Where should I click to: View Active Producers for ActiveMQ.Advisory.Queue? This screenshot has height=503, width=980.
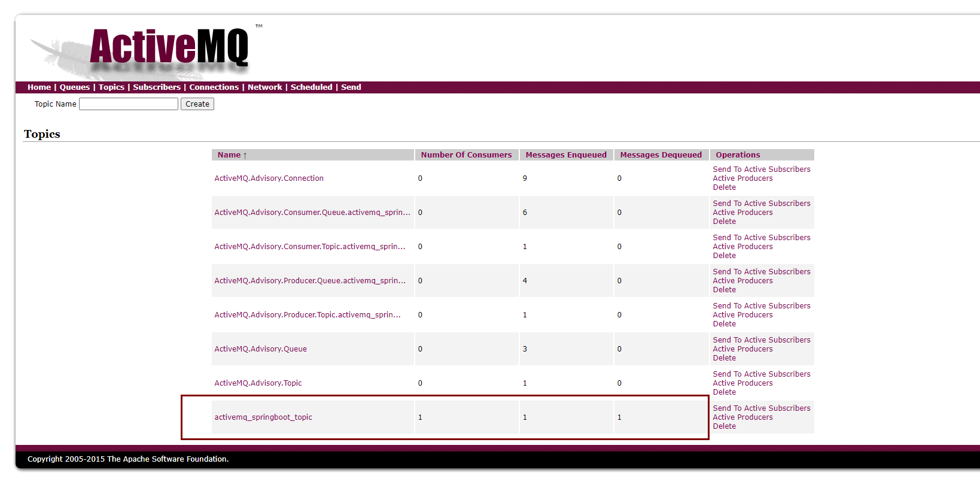742,349
